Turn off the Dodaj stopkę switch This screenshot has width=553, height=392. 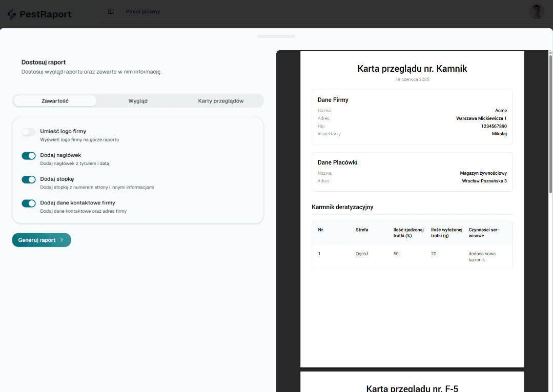pyautogui.click(x=29, y=179)
